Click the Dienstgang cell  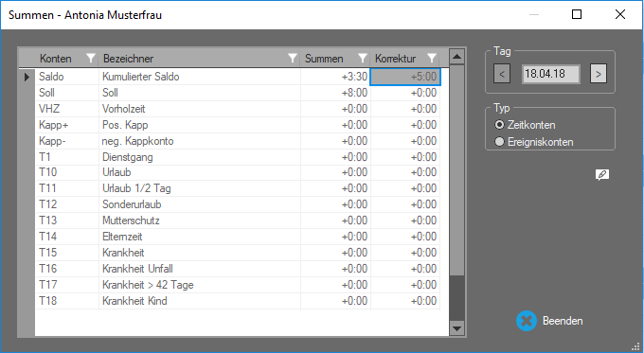point(200,157)
